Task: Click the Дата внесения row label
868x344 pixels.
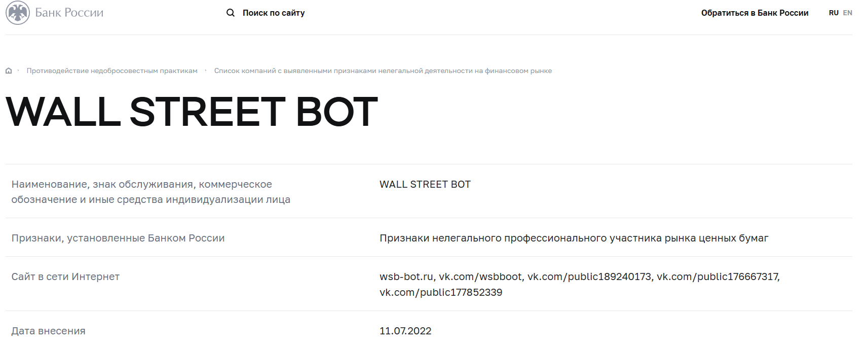Action: (48, 331)
